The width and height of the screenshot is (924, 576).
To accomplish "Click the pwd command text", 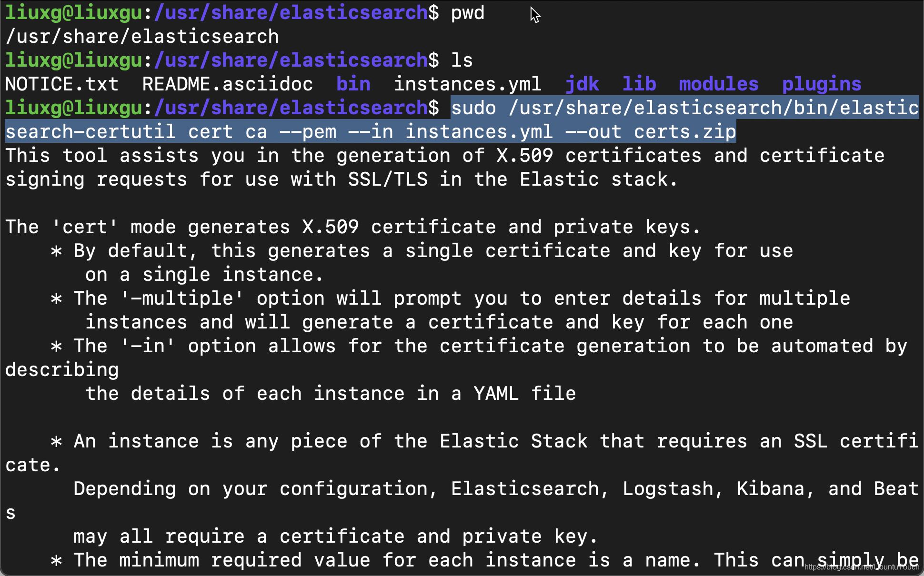I will pos(467,13).
